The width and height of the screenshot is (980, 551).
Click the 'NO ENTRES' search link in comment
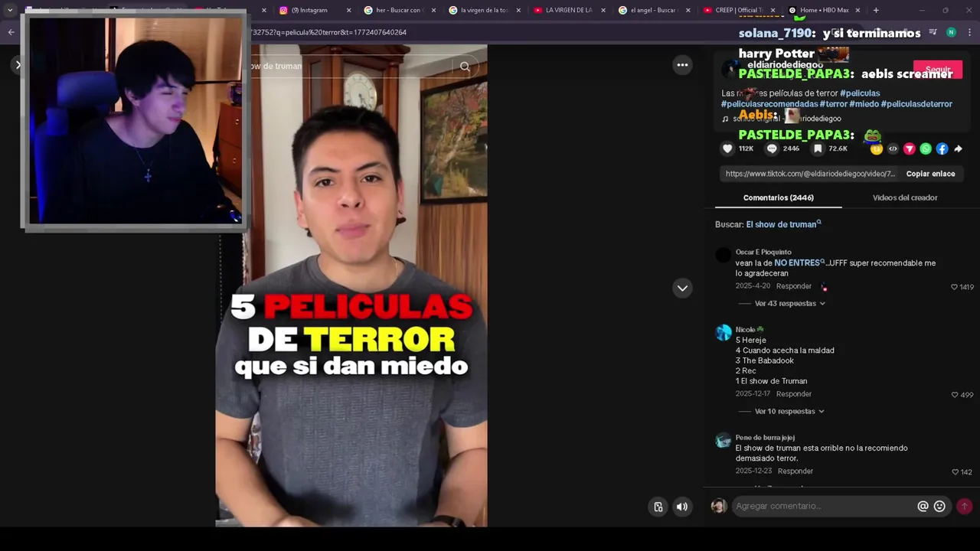(799, 262)
